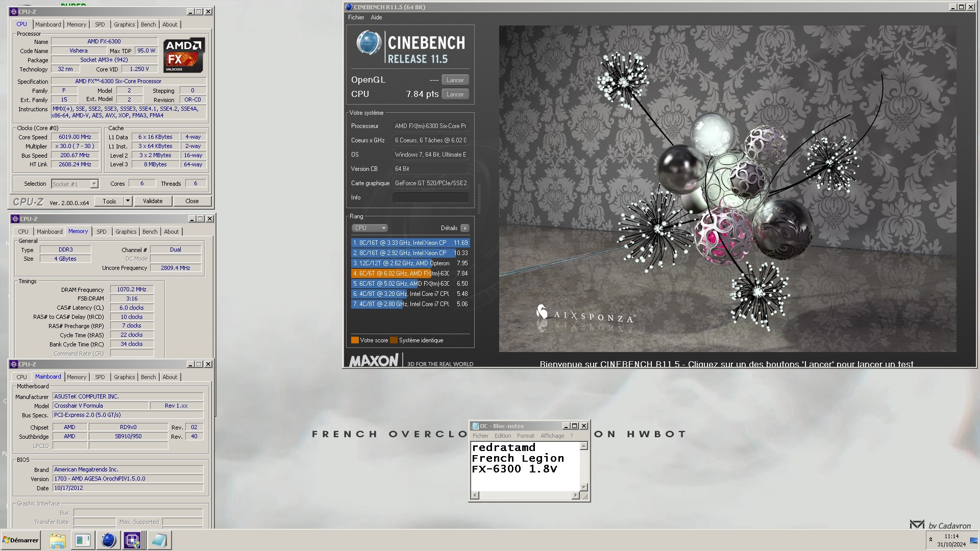Open the SPD tab in the CPU-Z window showing the CPU tab
This screenshot has width=980, height=551.
point(100,24)
